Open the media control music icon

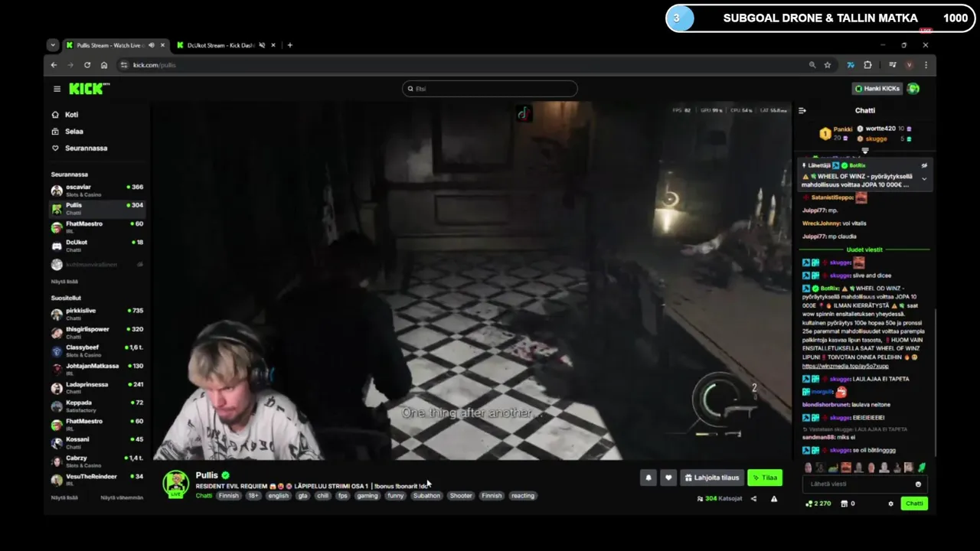point(892,65)
